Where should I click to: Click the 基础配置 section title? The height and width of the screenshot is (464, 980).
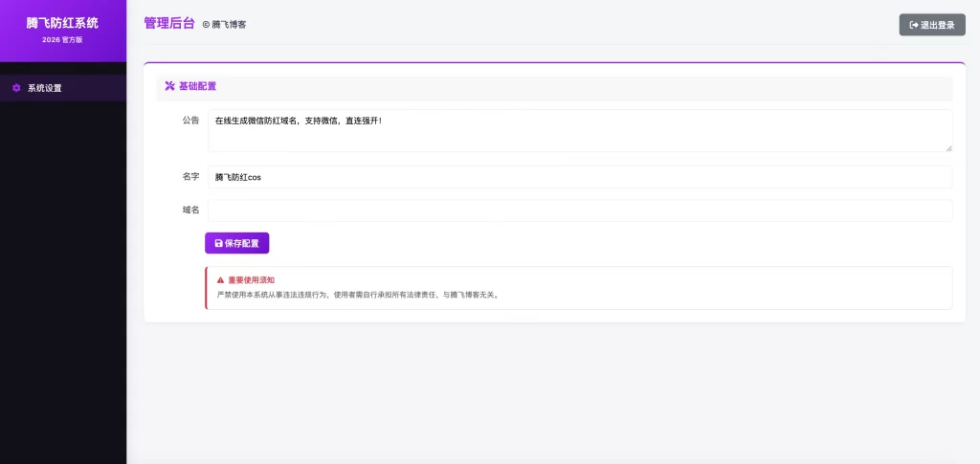[197, 86]
